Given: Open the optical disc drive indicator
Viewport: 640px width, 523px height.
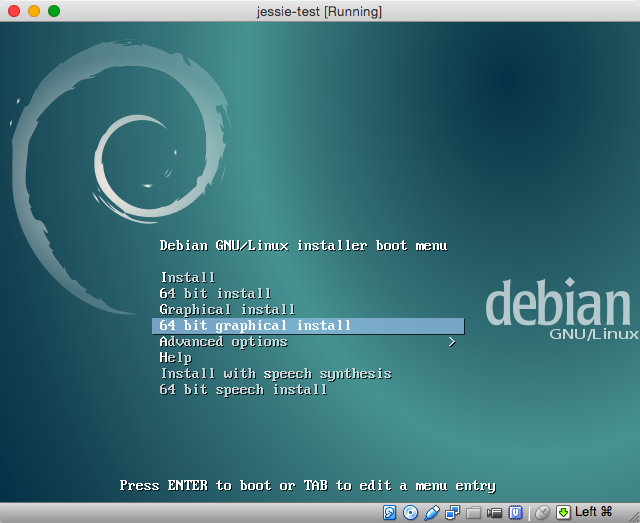Looking at the screenshot, I should coord(410,512).
